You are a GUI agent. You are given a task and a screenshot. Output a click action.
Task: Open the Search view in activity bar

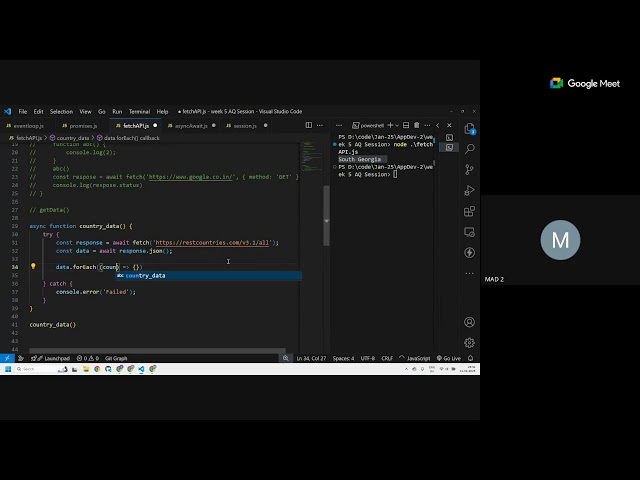coord(469,148)
